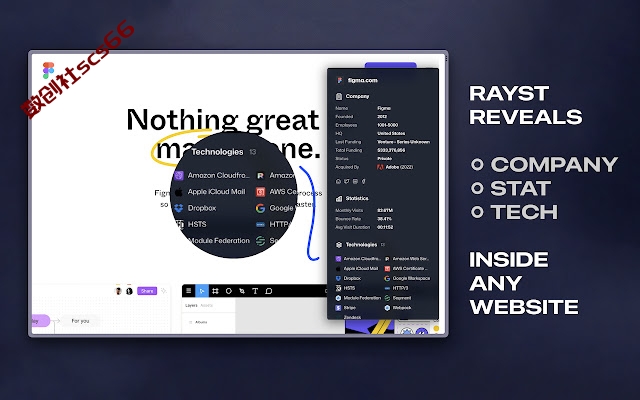Select the Comment tool in Figma toolbar
640x400 pixels.
[269, 291]
